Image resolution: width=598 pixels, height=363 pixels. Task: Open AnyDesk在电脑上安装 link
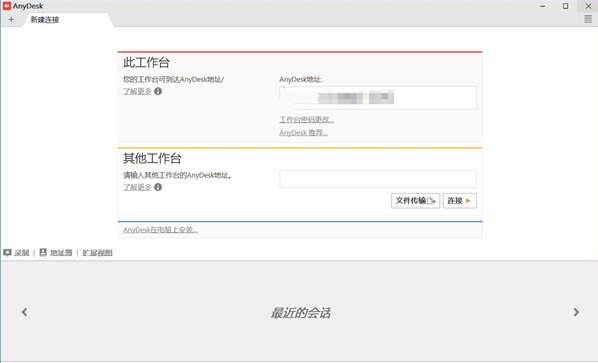[x=160, y=230]
